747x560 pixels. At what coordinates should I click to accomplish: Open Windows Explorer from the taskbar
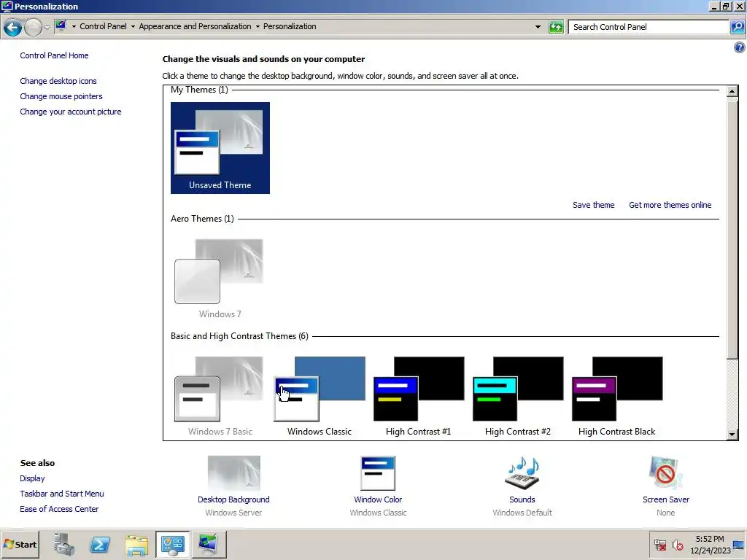point(136,544)
